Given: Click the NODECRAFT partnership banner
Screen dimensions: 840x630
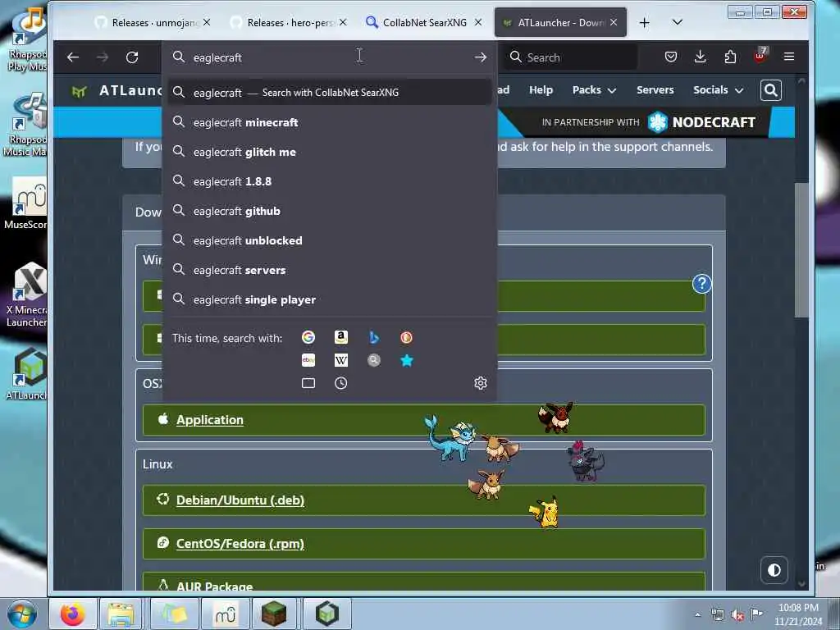Looking at the screenshot, I should click(648, 122).
